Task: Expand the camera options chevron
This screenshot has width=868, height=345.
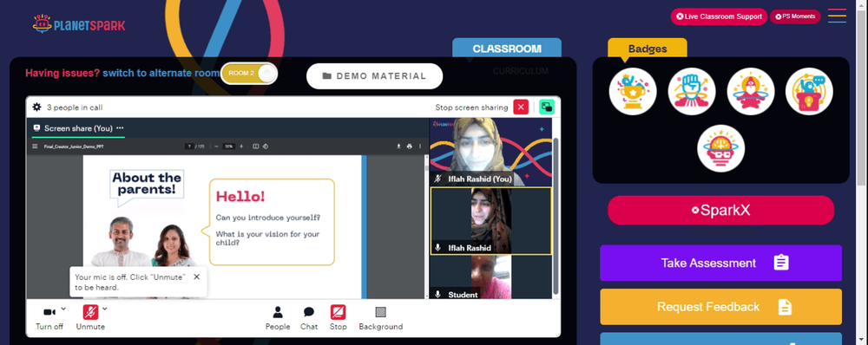Action: coord(63,309)
